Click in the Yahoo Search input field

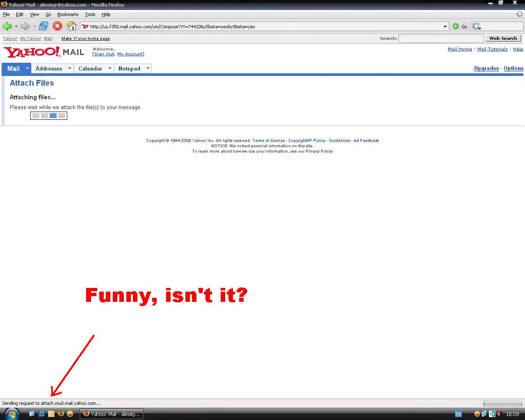click(x=441, y=38)
